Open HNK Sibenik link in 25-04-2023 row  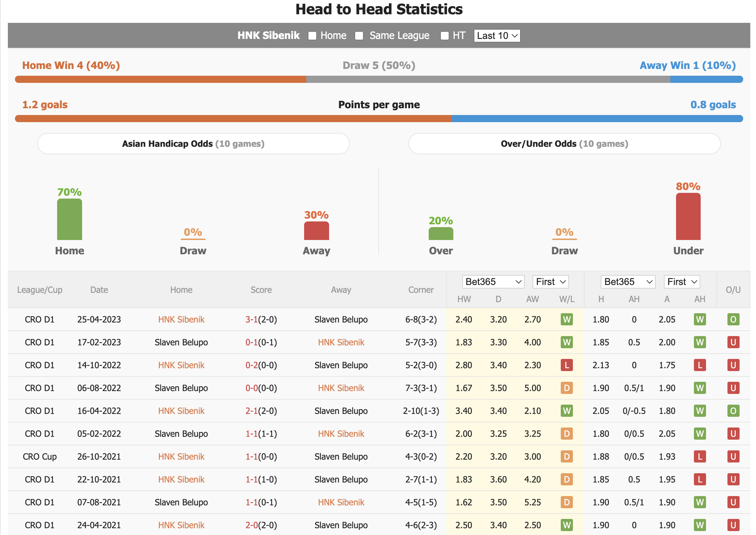click(181, 319)
